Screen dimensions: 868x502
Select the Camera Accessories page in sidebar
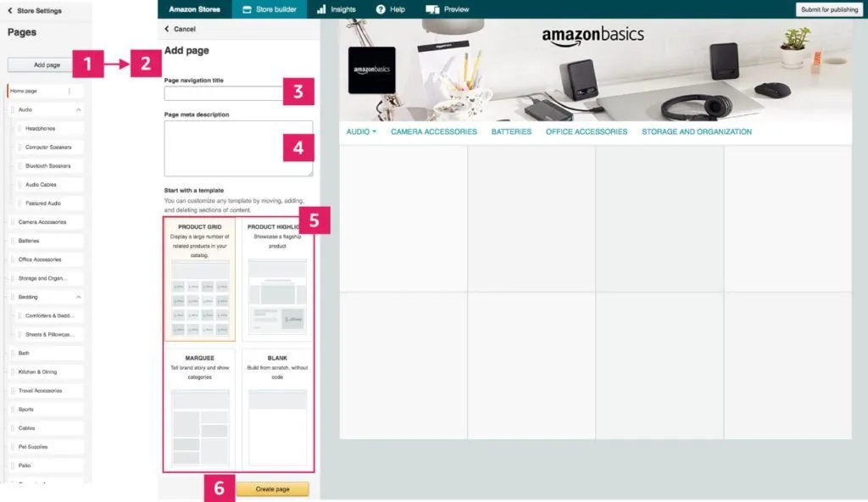click(47, 222)
